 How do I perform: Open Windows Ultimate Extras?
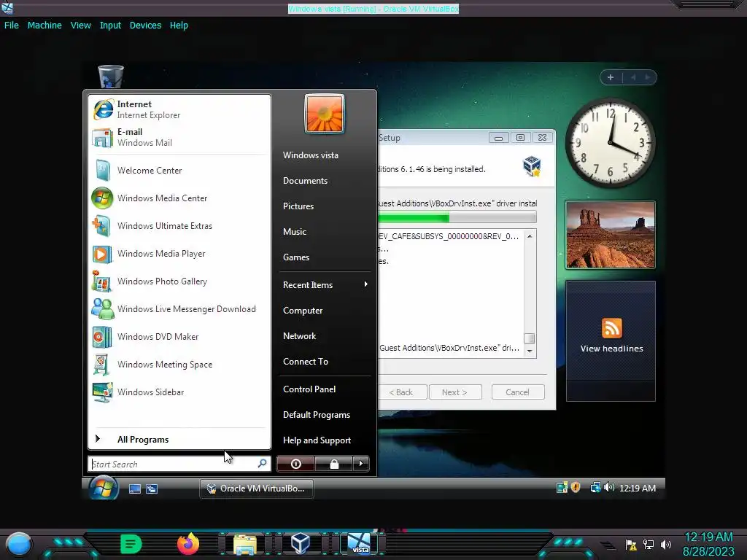pos(179,226)
